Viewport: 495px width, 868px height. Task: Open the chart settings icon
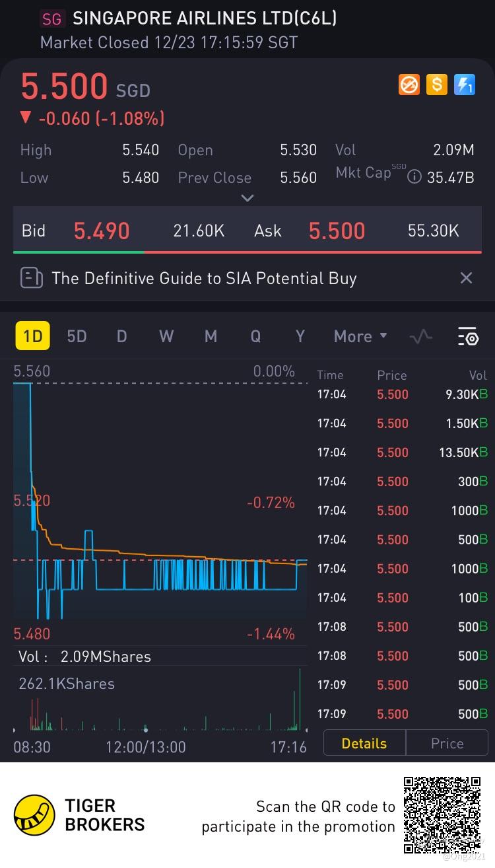point(468,336)
